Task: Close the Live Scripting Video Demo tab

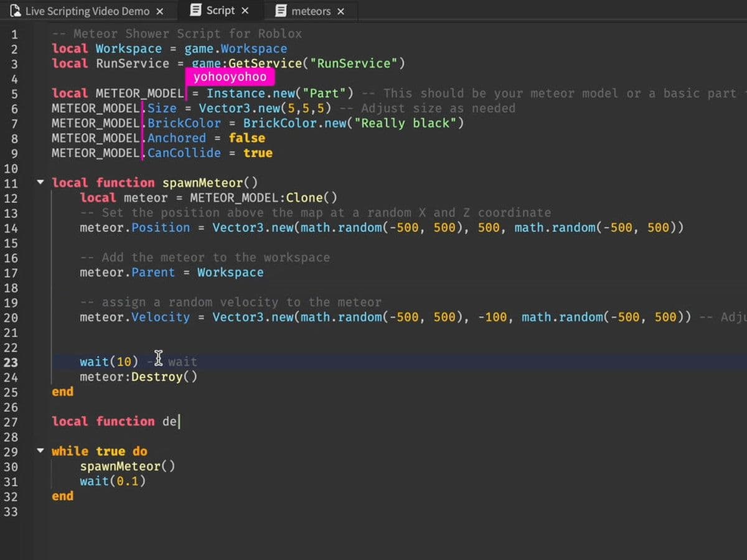Action: [x=159, y=10]
